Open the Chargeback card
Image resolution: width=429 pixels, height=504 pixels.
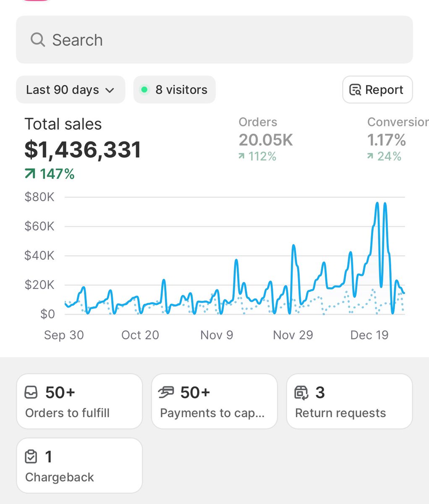coord(79,465)
